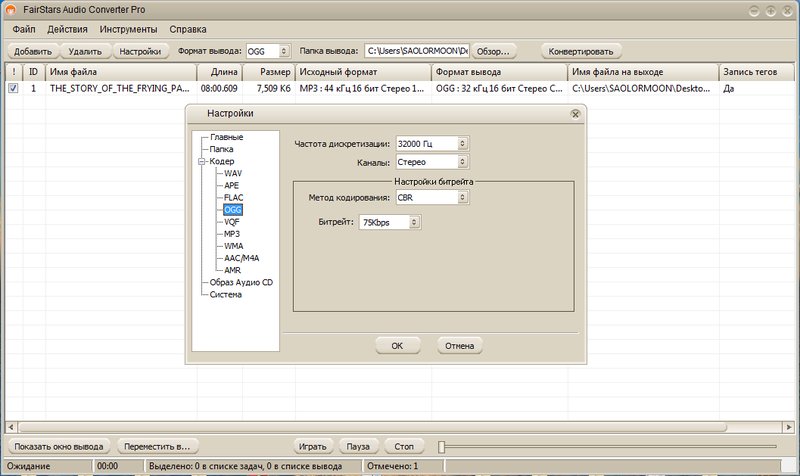The image size is (800, 476).
Task: Click the Добавить button
Action: tap(33, 52)
